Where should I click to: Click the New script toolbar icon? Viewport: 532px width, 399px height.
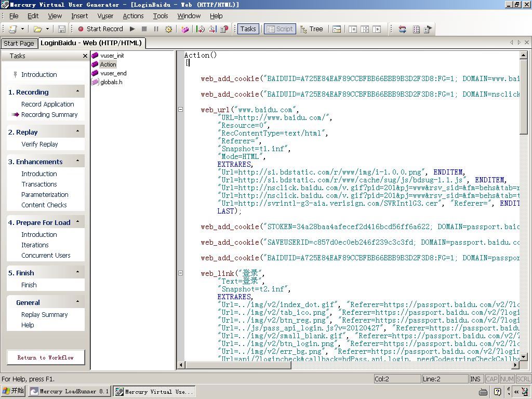[x=12, y=29]
